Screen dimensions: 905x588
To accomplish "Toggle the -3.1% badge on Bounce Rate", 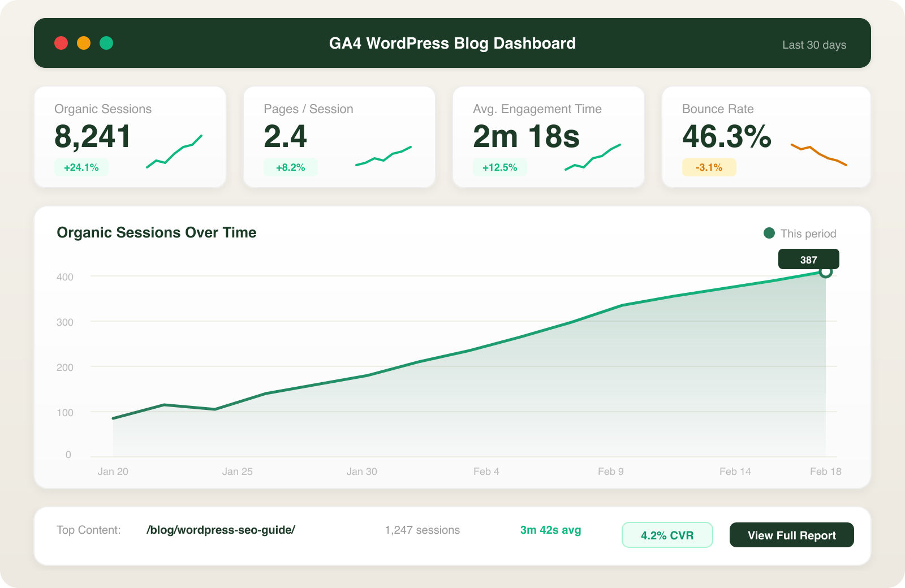I will coord(708,167).
